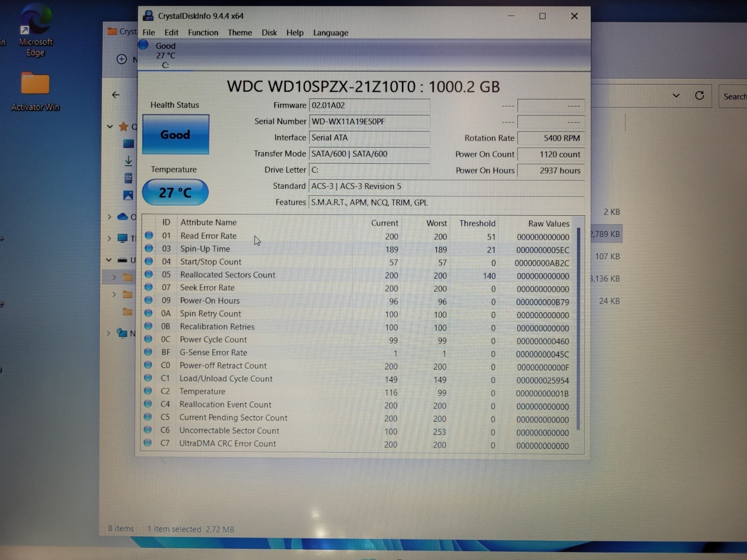Image resolution: width=747 pixels, height=560 pixels.
Task: Click status dot for UltraDMA CRC Error Count
Action: point(148,442)
